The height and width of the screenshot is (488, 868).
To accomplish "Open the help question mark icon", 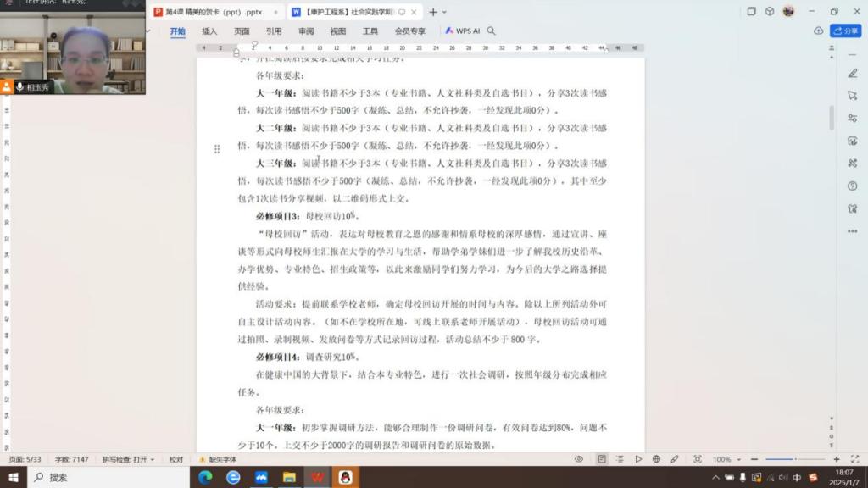I will [853, 186].
